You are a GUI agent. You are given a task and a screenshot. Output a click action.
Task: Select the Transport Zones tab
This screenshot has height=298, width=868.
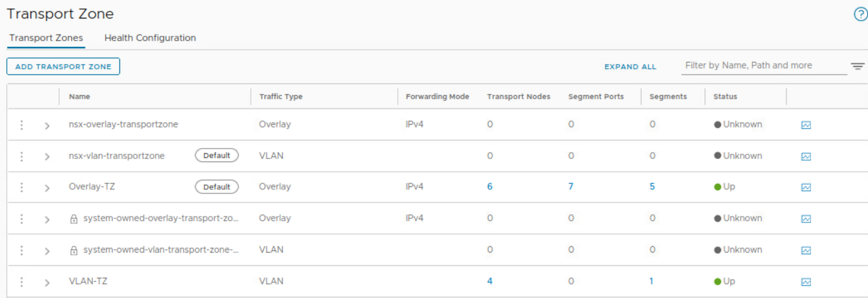pos(46,38)
